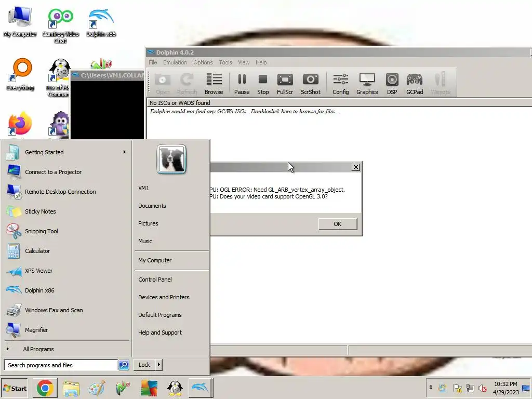The height and width of the screenshot is (399, 532).
Task: Open Help and Support
Action: (x=160, y=332)
